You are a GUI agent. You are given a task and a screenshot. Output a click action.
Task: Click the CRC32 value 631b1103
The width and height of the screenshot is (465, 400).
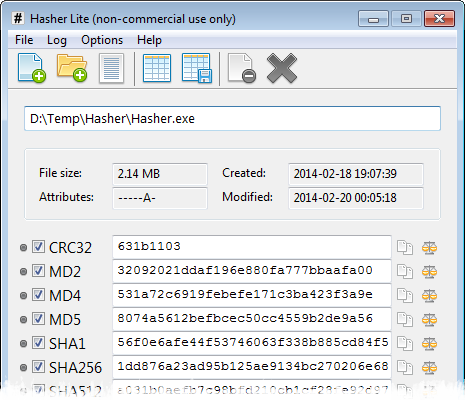[149, 246]
